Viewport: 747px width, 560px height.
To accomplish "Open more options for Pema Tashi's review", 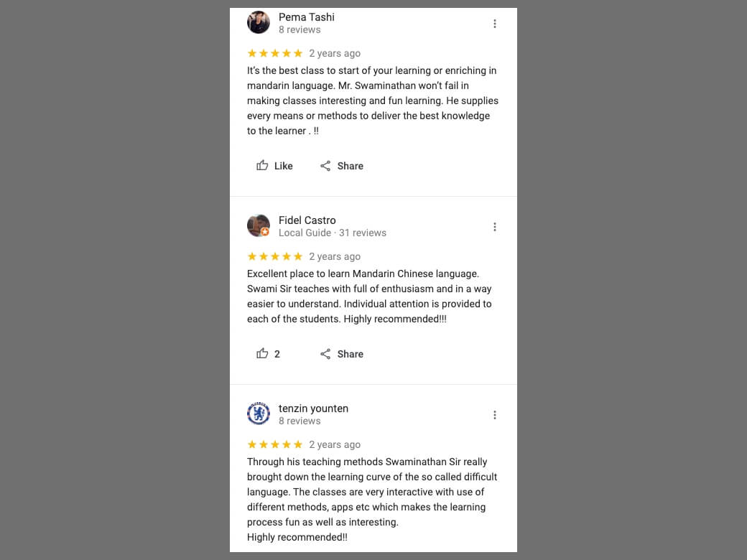I will click(x=495, y=24).
